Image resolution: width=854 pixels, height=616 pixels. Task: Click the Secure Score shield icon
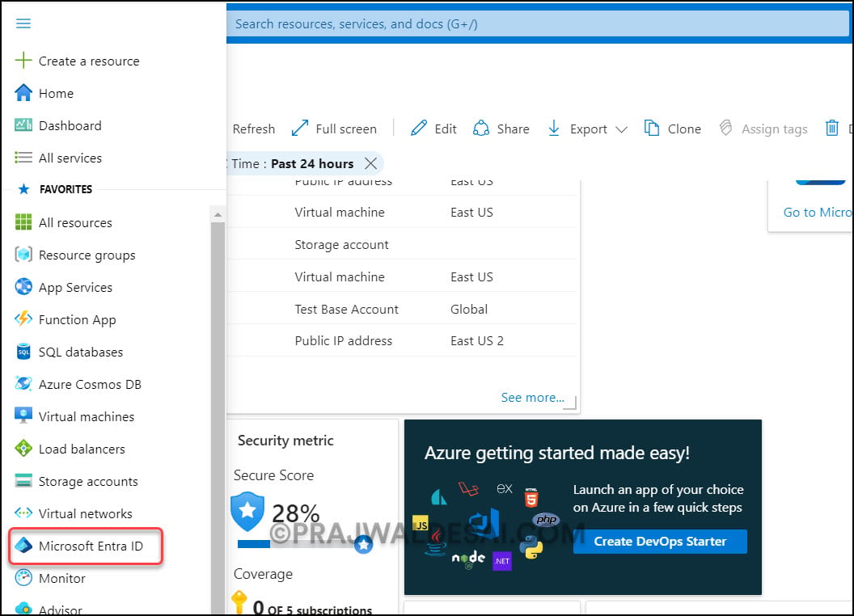click(247, 511)
